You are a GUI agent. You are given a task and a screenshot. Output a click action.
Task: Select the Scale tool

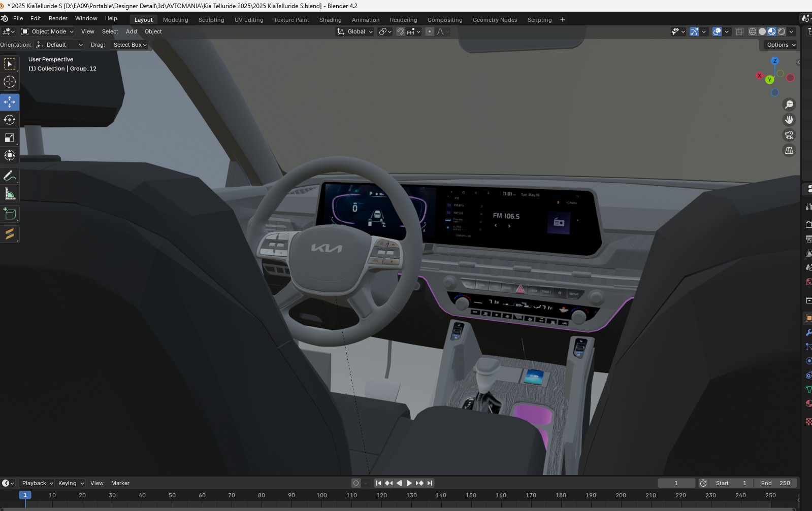(x=10, y=138)
